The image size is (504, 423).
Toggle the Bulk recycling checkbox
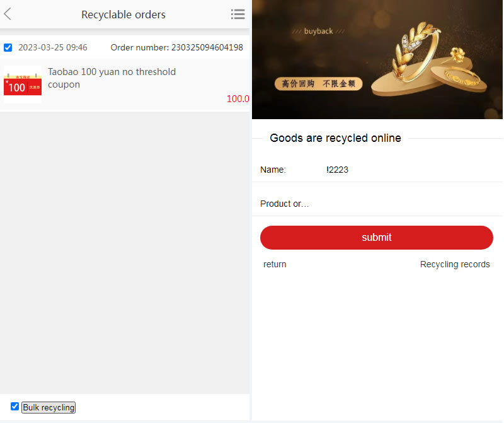(14, 406)
